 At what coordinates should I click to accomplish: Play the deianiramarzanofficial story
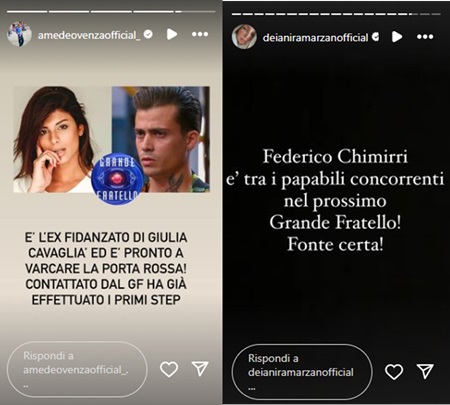coord(397,37)
